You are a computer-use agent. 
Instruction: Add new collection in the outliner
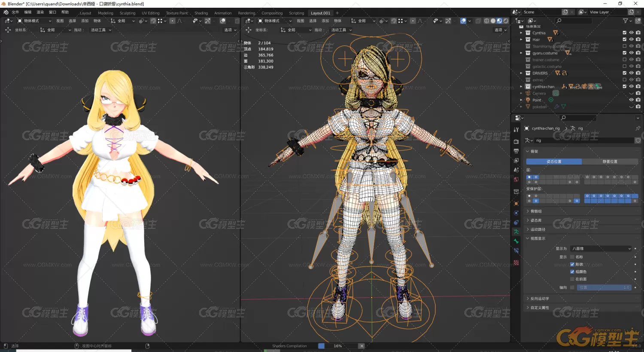[x=638, y=21]
